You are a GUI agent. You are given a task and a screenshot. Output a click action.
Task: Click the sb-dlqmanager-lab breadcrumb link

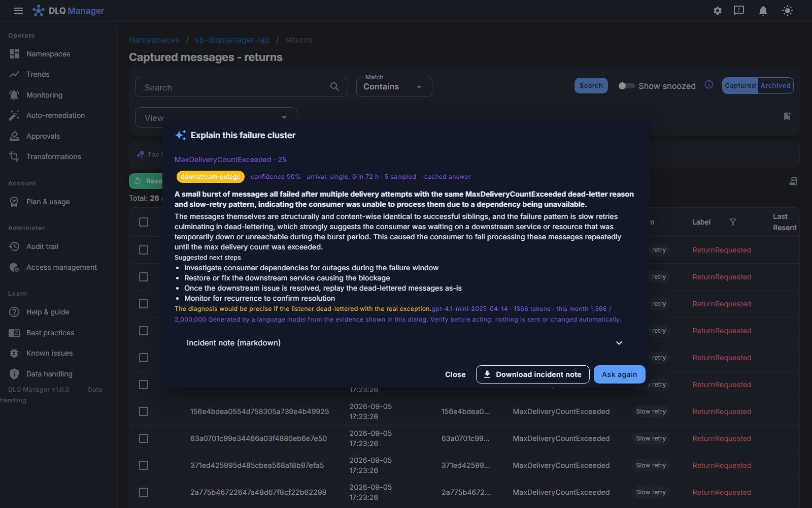[232, 40]
